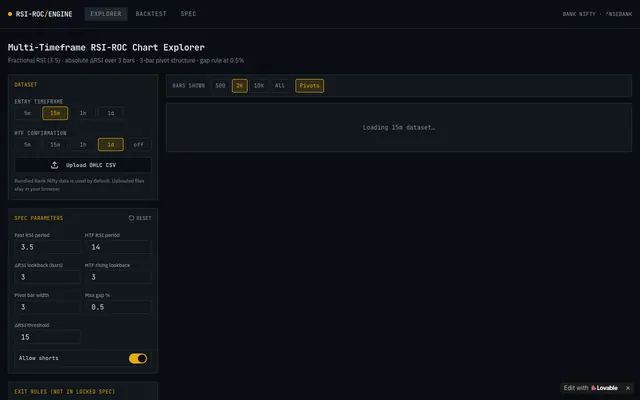Click Edit with Lovable link
Screen dimensions: 640x400
(x=590, y=388)
